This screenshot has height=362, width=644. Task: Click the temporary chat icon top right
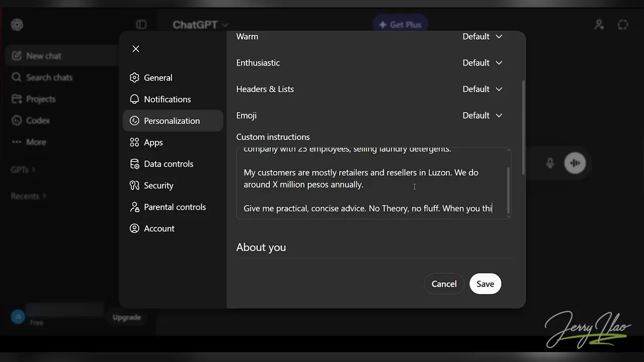coord(623,25)
